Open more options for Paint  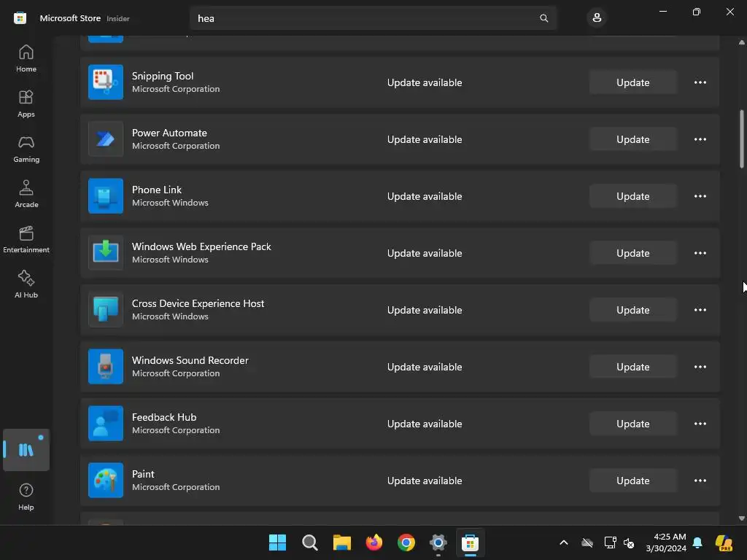click(700, 481)
